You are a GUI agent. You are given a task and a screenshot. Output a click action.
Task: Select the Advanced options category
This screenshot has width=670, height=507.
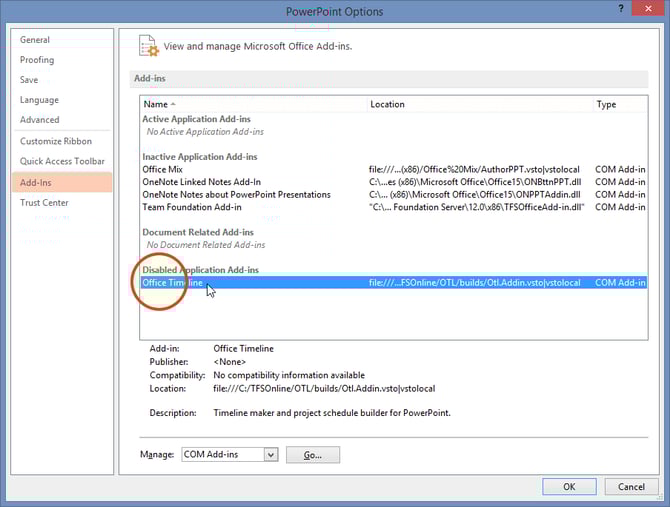click(40, 120)
